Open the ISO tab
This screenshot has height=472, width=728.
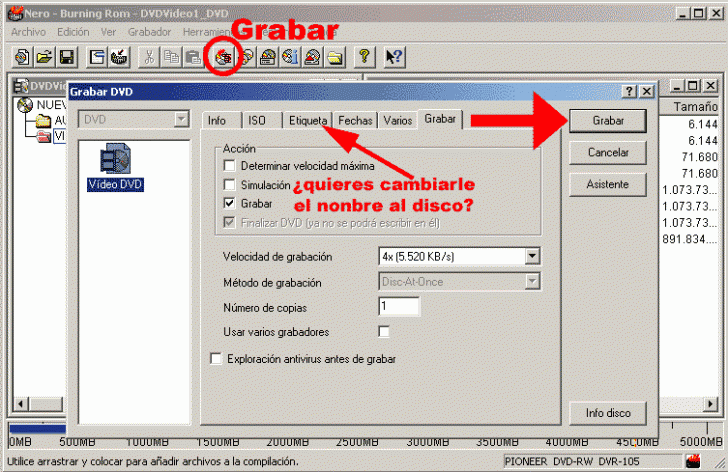tap(257, 120)
